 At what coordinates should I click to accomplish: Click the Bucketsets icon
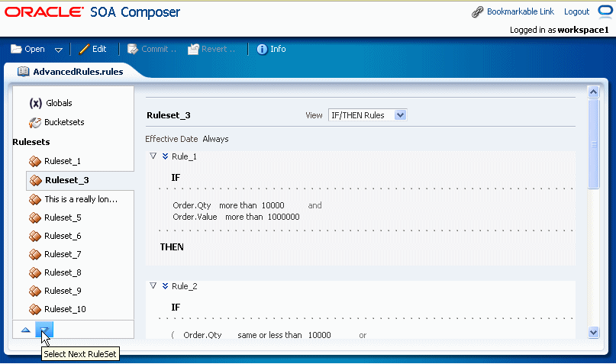coord(35,123)
